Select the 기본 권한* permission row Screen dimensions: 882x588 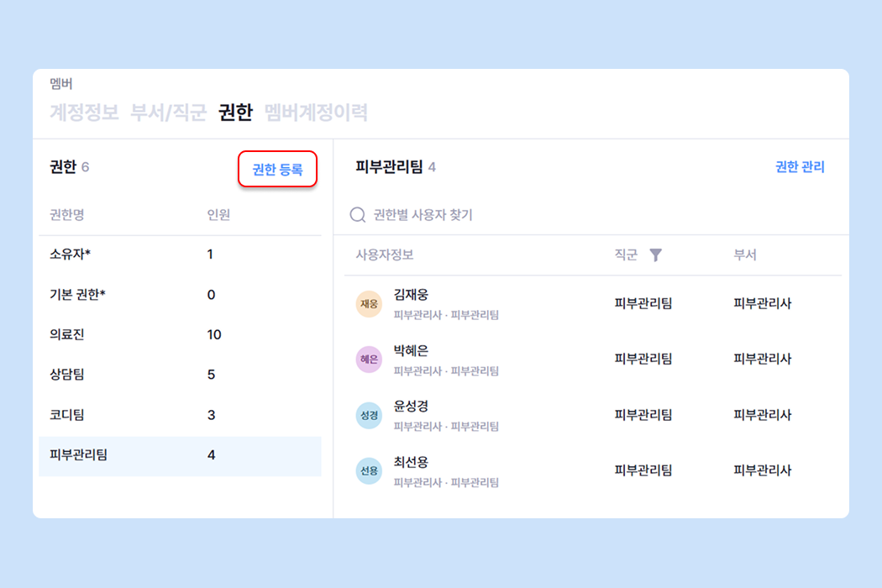pyautogui.click(x=180, y=294)
